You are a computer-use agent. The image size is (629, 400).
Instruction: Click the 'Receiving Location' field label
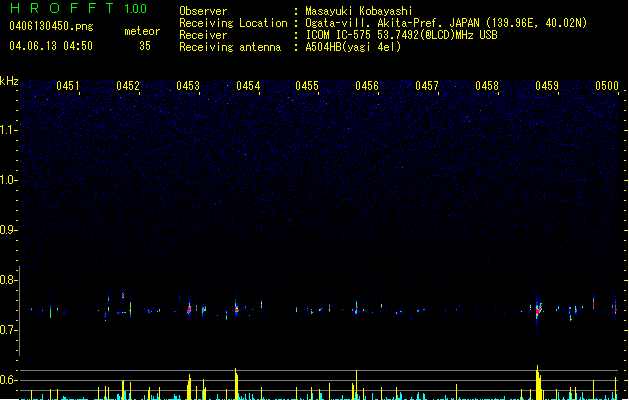[233, 23]
